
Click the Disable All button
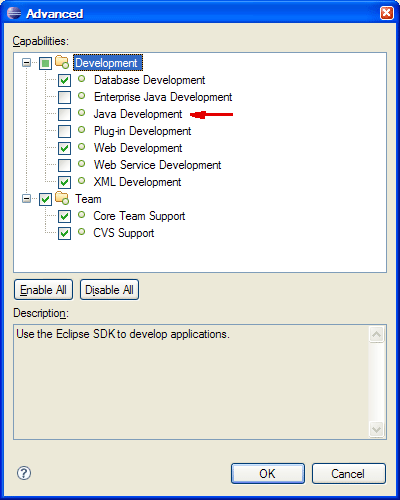click(x=109, y=290)
